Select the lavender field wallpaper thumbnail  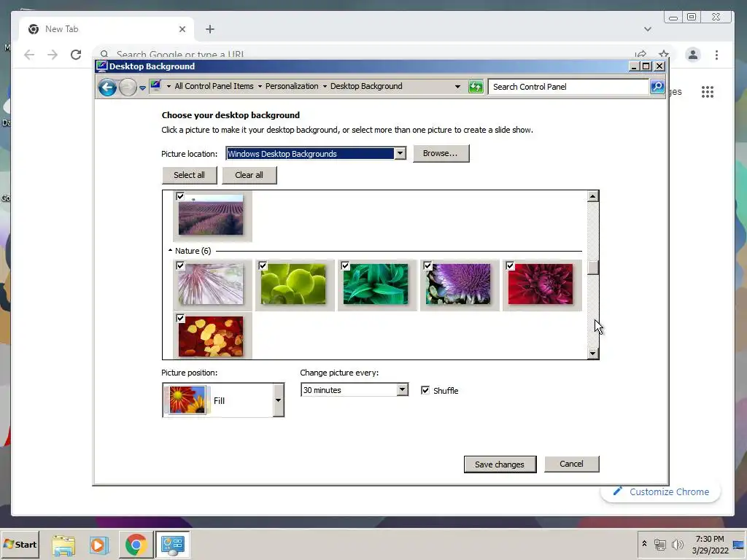[211, 215]
